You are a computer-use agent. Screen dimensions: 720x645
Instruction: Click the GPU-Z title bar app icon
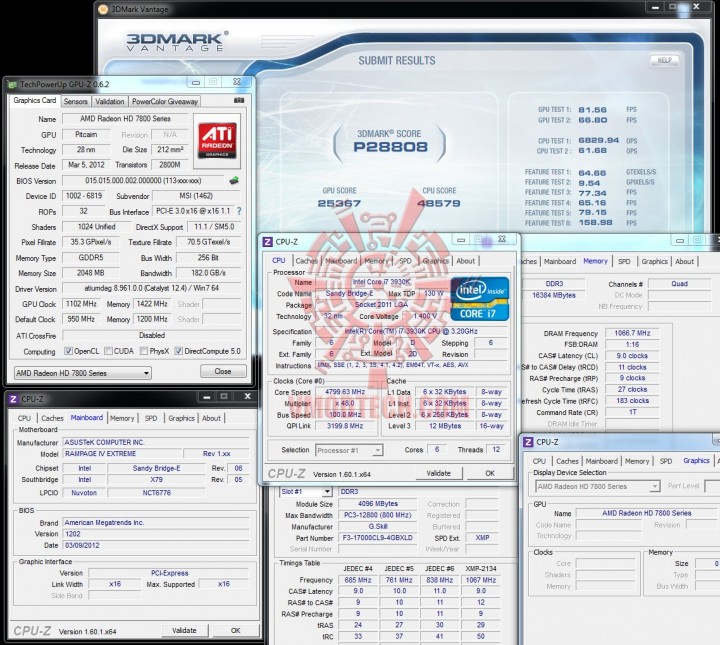pos(12,84)
